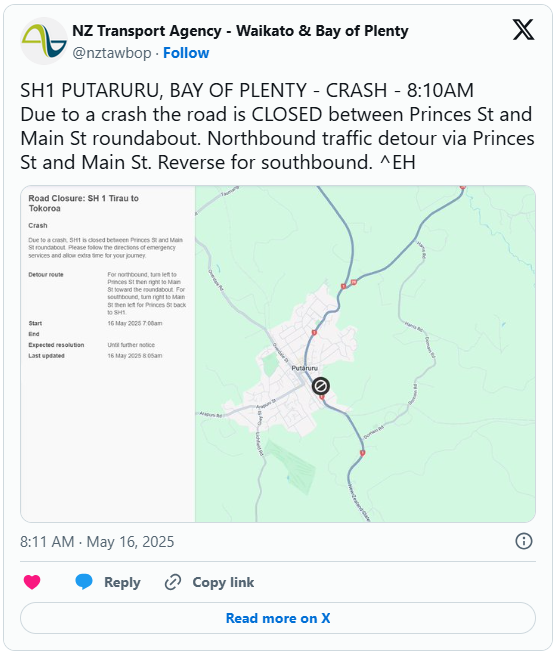The height and width of the screenshot is (657, 558).
Task: Open the Road Closure details panel heading
Action: point(84,203)
